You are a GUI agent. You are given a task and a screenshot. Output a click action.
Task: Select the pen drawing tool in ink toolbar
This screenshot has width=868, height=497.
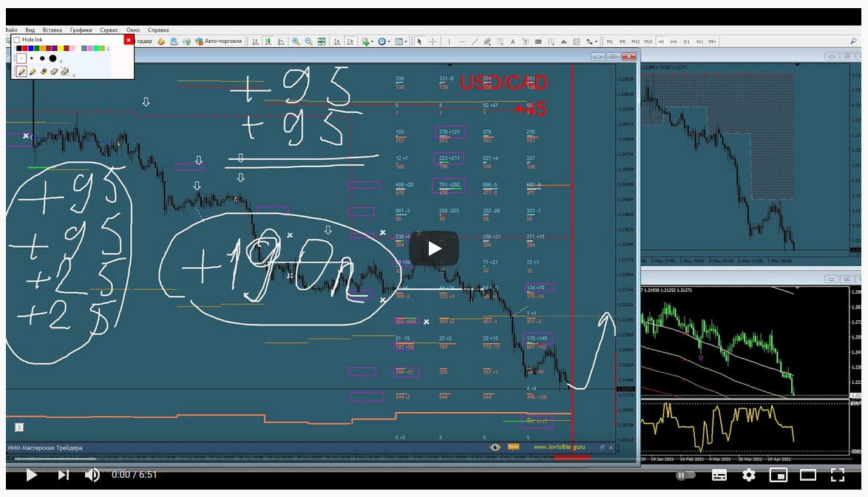(21, 72)
